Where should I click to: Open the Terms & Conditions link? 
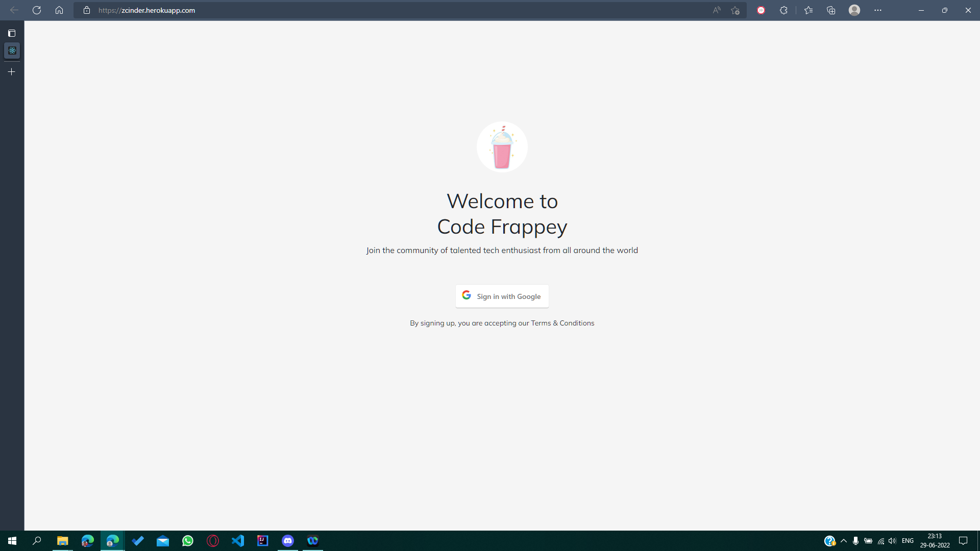[562, 322]
